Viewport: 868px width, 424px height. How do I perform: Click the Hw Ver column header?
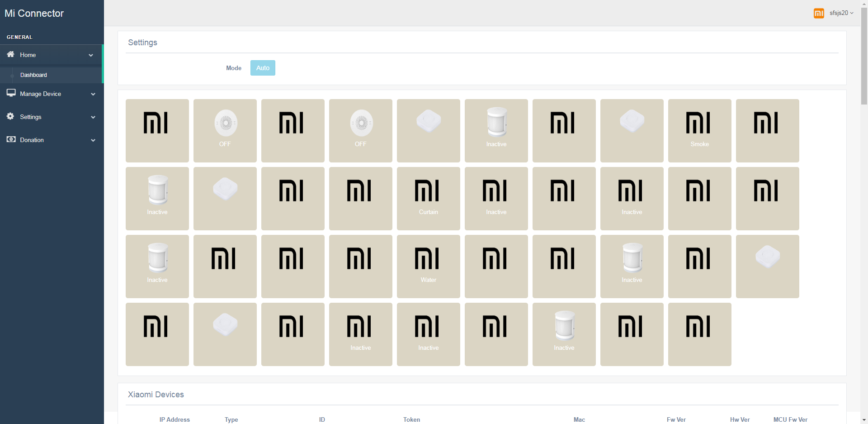[x=740, y=419]
